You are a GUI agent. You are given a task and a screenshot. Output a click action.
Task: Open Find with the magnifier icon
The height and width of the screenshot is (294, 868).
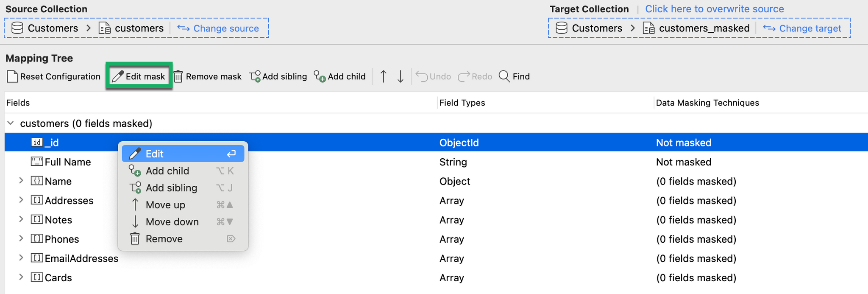(504, 76)
